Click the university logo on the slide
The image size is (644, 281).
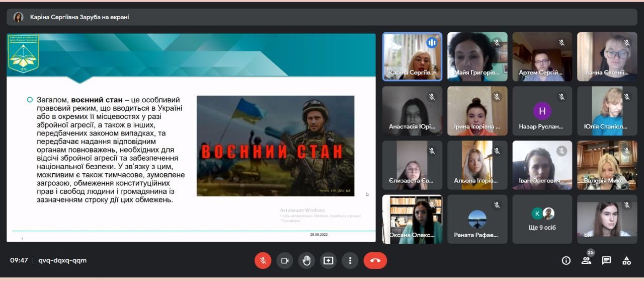(x=23, y=53)
